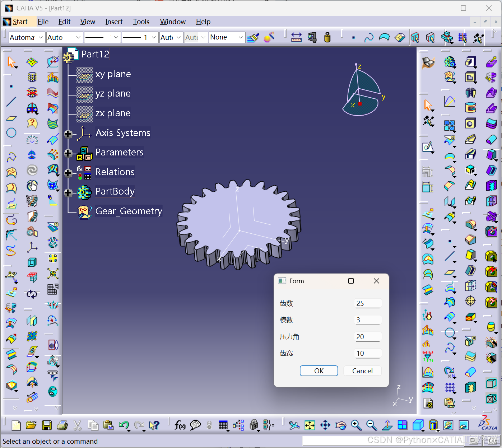Click the Measure Inertia weight icon
Screen dimensions: 502x448
[327, 37]
